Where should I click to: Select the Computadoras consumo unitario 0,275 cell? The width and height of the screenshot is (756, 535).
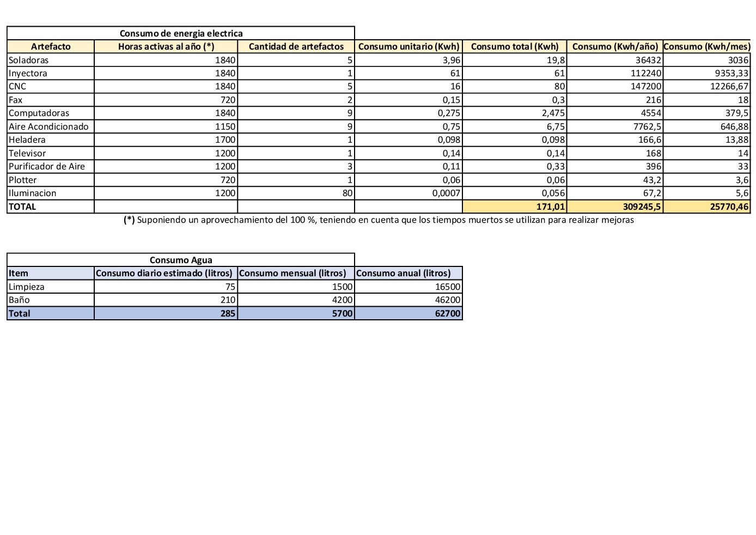point(409,113)
